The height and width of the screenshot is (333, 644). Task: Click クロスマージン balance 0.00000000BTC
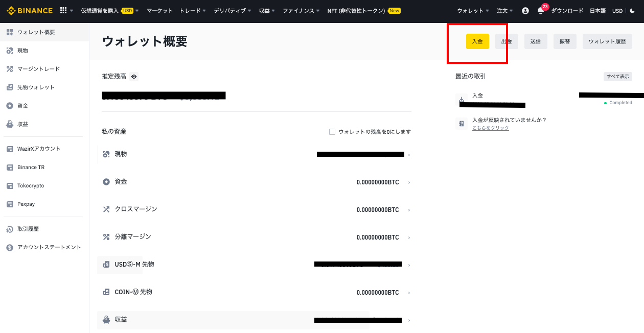pyautogui.click(x=378, y=210)
